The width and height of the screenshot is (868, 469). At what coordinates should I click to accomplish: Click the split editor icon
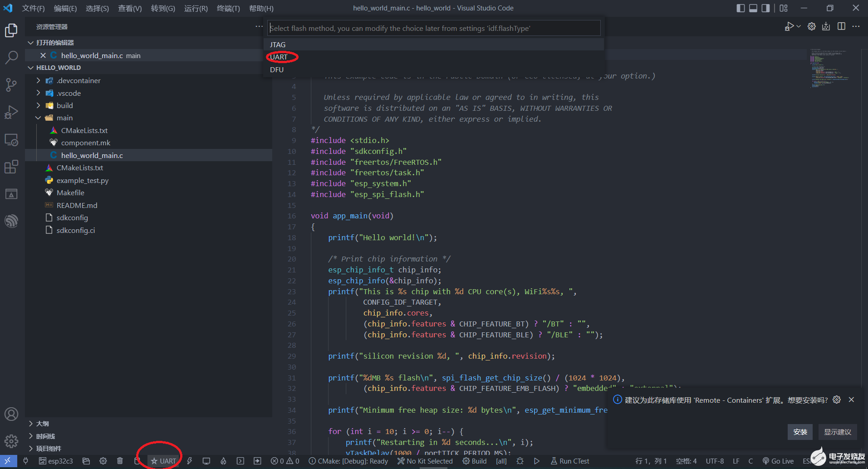pyautogui.click(x=841, y=26)
